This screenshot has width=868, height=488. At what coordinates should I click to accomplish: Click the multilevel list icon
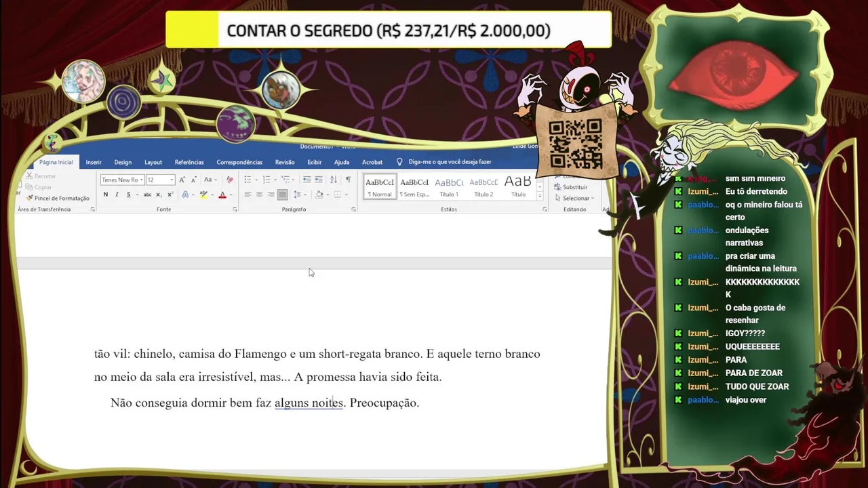pos(287,180)
